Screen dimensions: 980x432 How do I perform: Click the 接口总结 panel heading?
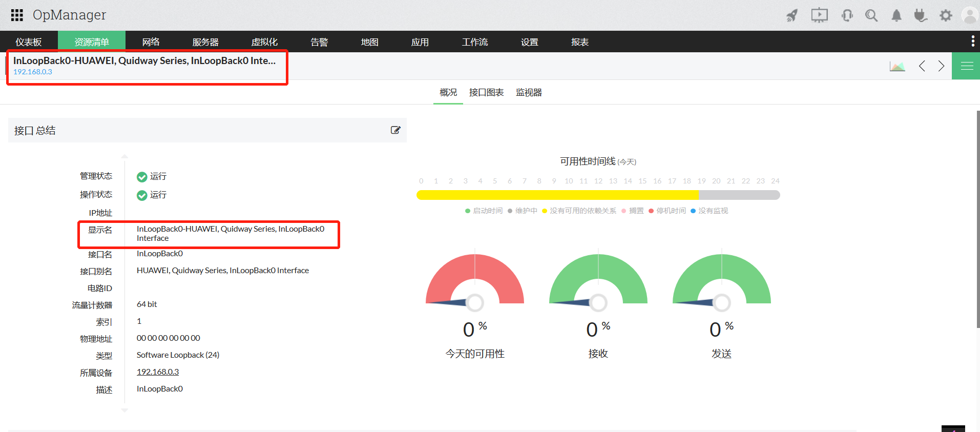pos(35,131)
